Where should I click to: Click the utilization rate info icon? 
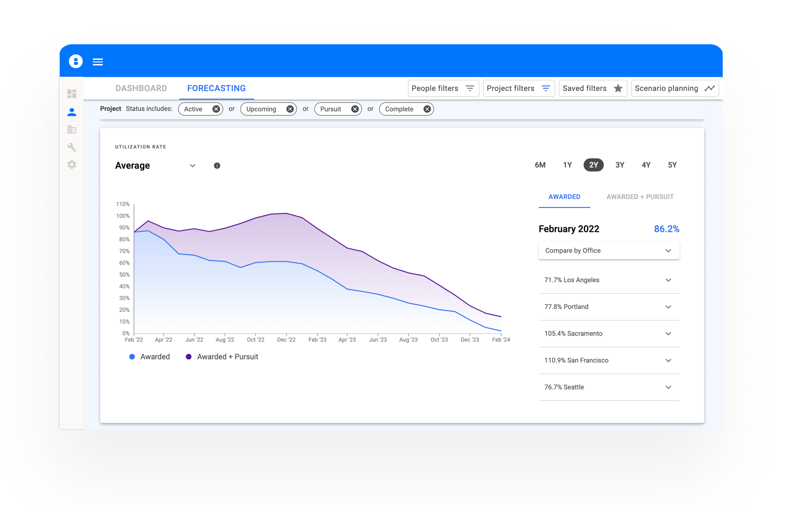(217, 166)
